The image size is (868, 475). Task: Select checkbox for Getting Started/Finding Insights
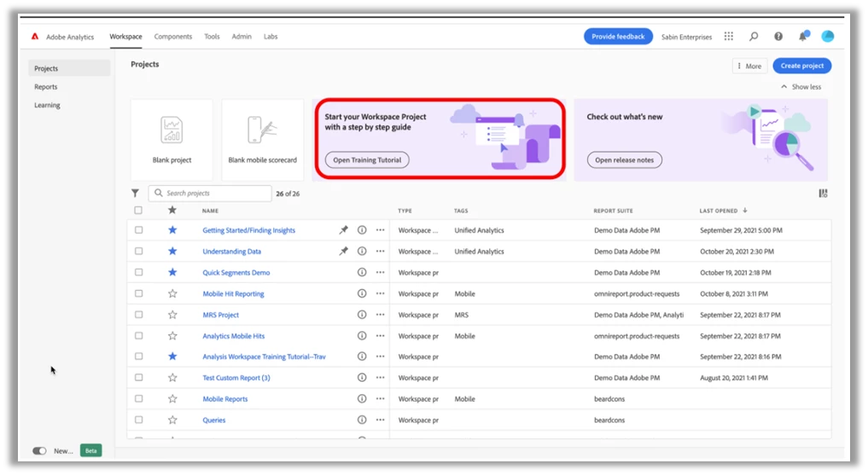click(139, 230)
